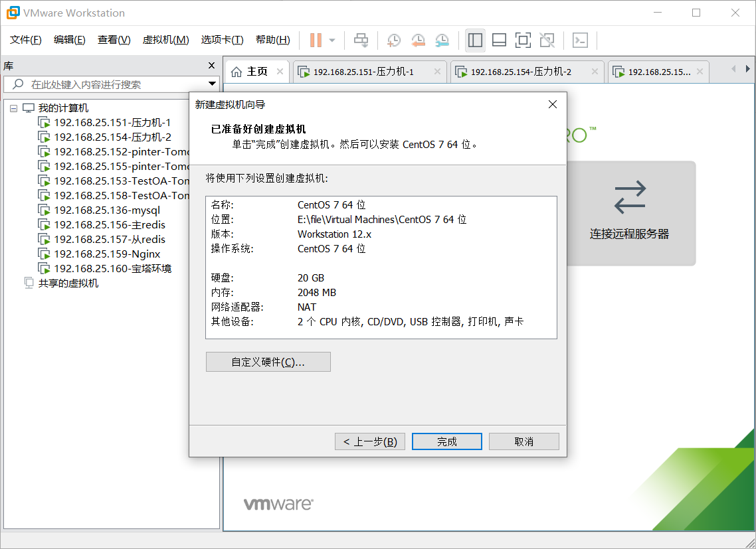Open the 选项卡(T) menu

[223, 40]
